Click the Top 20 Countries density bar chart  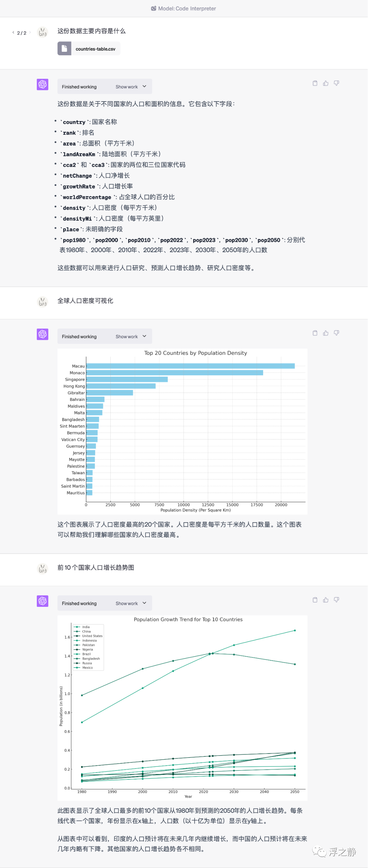[182, 431]
